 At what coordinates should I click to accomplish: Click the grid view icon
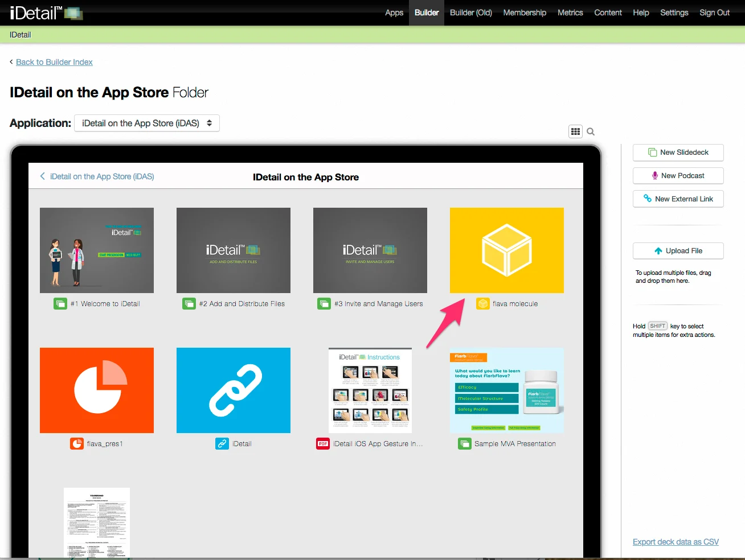pyautogui.click(x=575, y=131)
